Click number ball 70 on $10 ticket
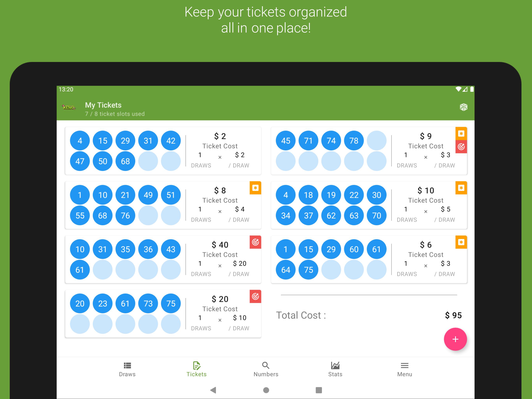 coord(376,215)
